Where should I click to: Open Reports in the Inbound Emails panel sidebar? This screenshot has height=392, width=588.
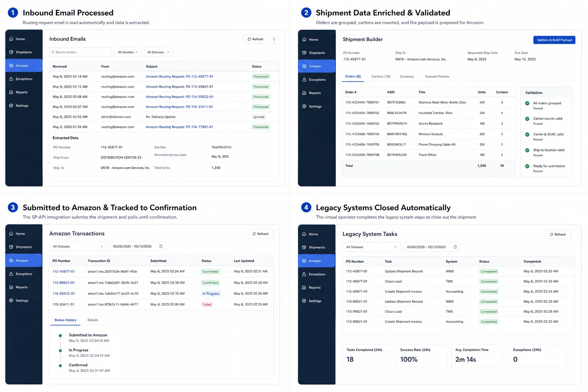point(18,92)
